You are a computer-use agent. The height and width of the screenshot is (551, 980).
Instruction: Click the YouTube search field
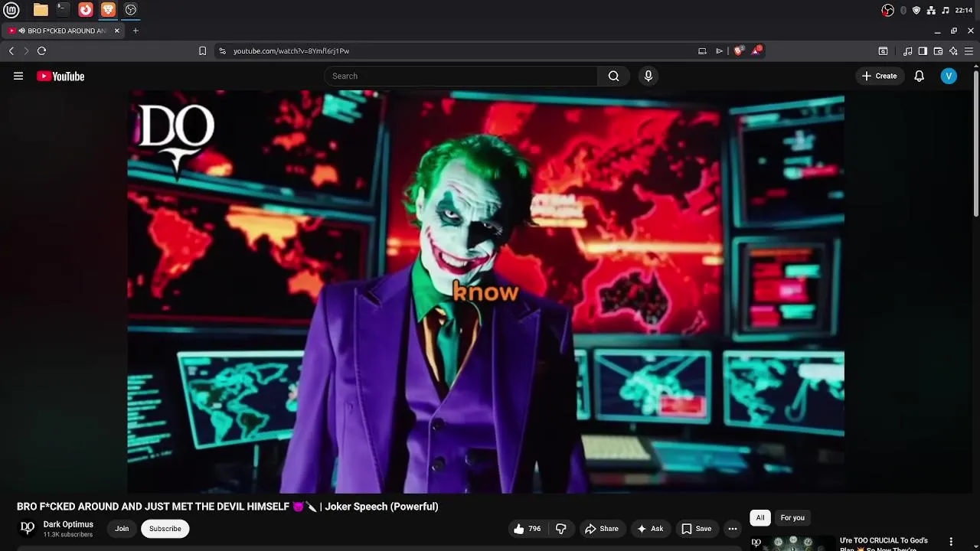coord(461,76)
